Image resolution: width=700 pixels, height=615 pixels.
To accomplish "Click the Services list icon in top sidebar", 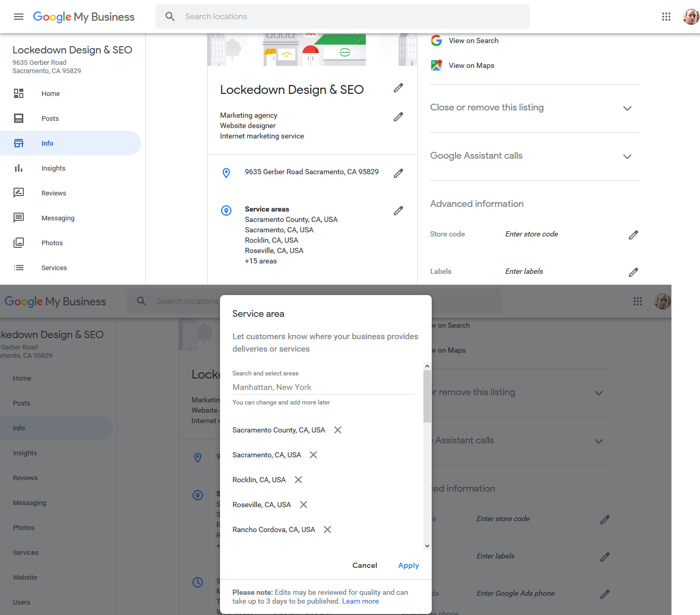I will pos(19,268).
